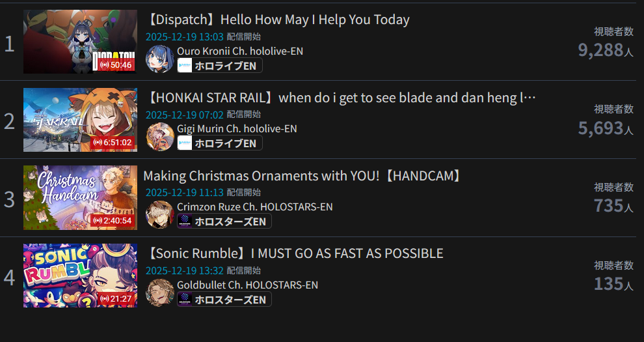The image size is (644, 342).
Task: Click hololive logo icon beside Ouro Kronii's ホロライブEN tag
Action: coord(185,65)
